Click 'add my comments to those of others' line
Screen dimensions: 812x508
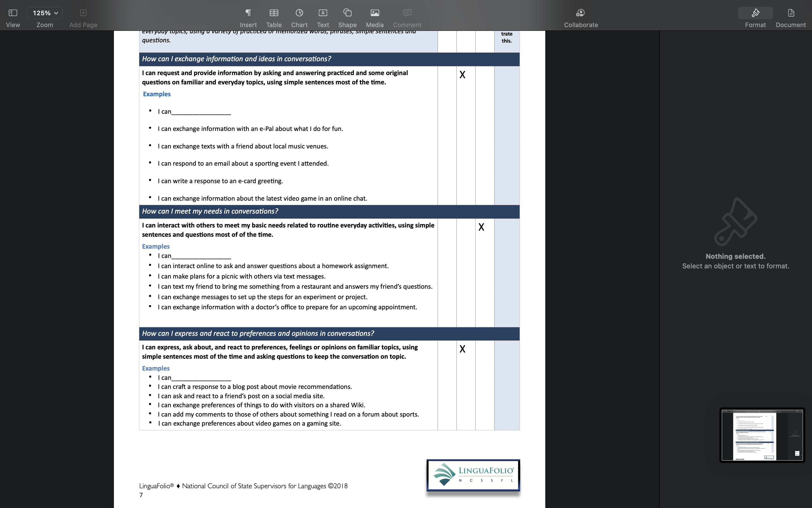click(x=288, y=414)
